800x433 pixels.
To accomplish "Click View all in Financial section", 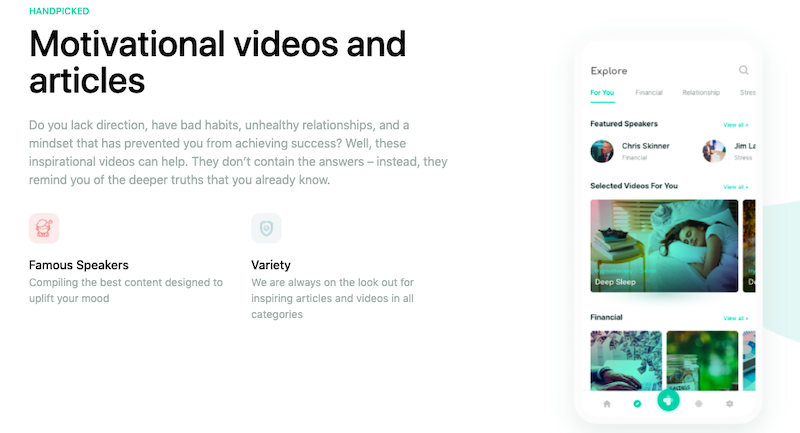I will pos(735,318).
